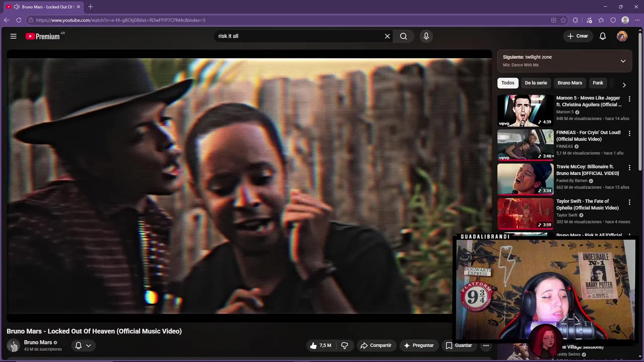Share the video via Compartir
This screenshot has width=644, height=362.
376,345
